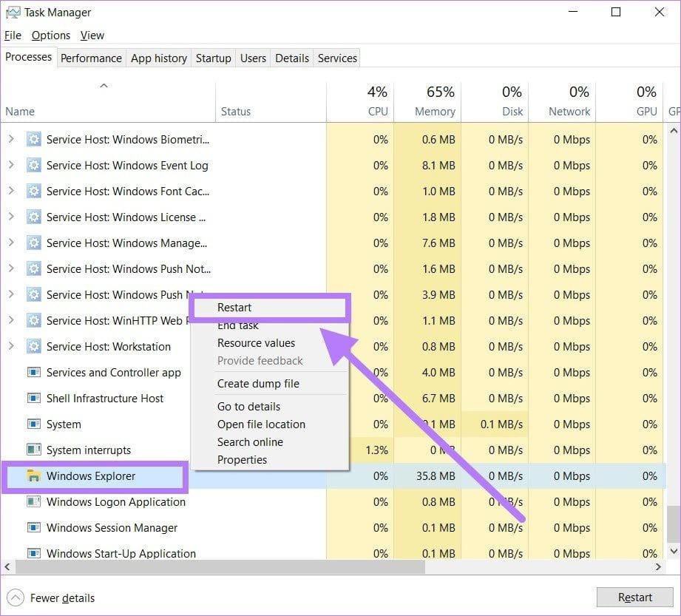Sort by the Status column header

click(271, 103)
